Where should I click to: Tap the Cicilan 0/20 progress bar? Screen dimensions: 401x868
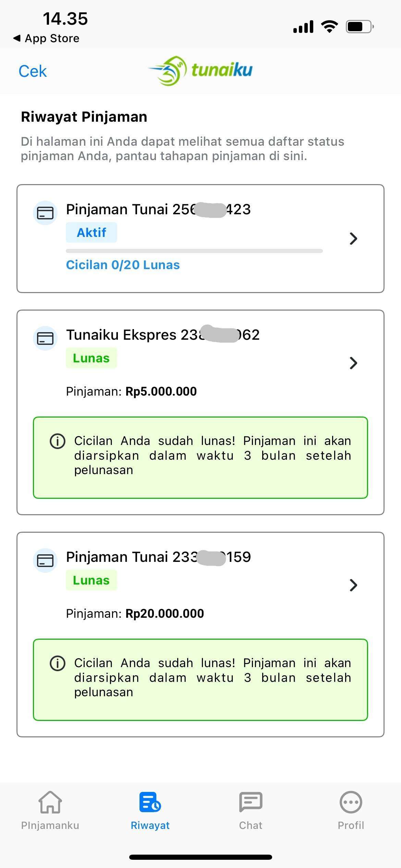tap(194, 251)
